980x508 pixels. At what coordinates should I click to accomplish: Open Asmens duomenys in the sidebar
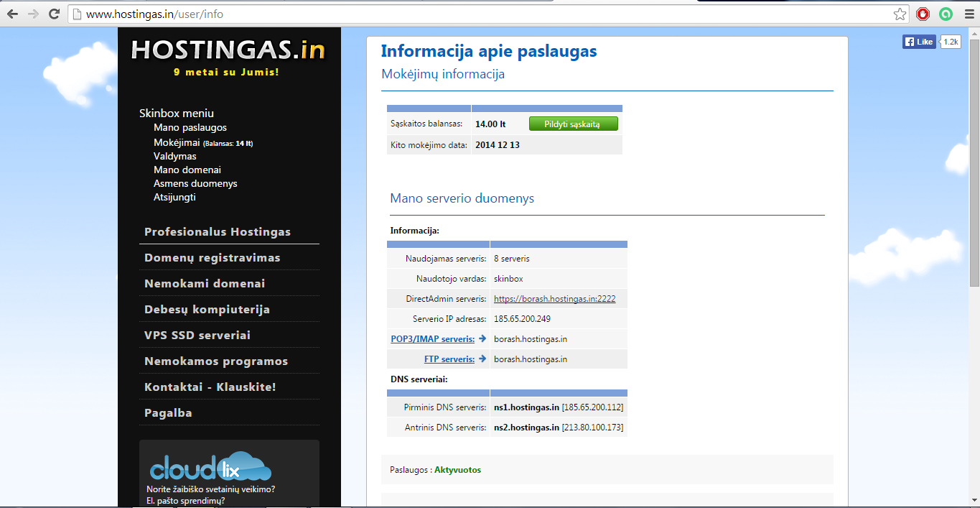195,183
